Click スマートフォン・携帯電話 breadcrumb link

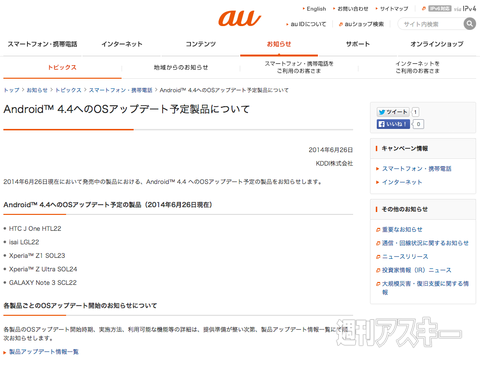[x=120, y=90]
